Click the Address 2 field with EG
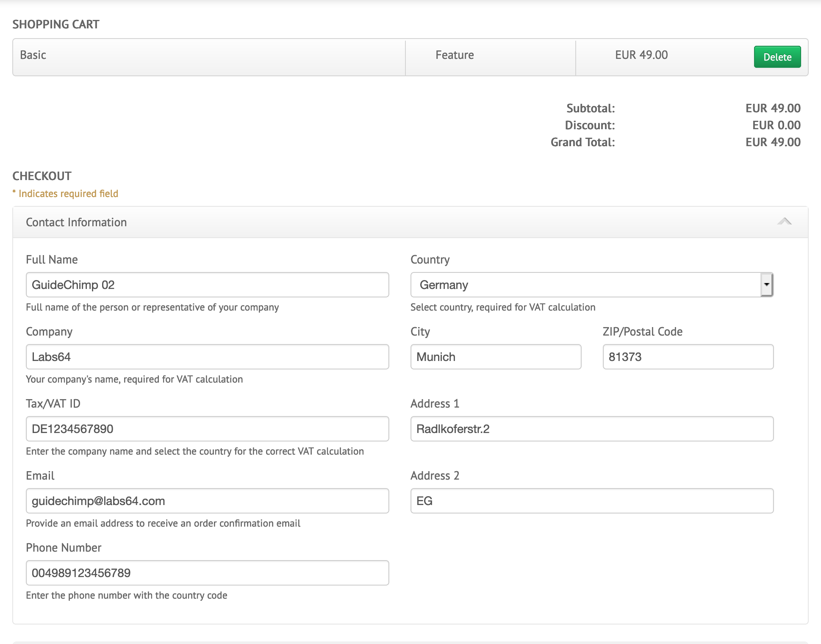The width and height of the screenshot is (821, 644). pos(592,501)
